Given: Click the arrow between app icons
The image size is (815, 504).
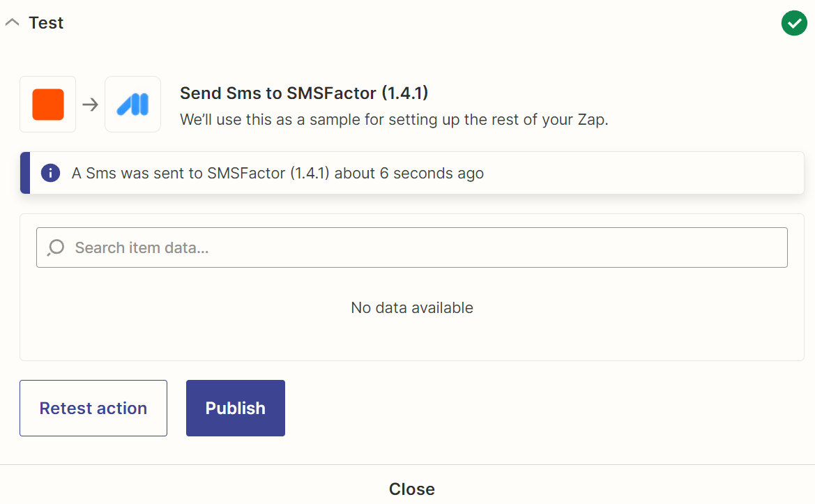Looking at the screenshot, I should [x=91, y=105].
